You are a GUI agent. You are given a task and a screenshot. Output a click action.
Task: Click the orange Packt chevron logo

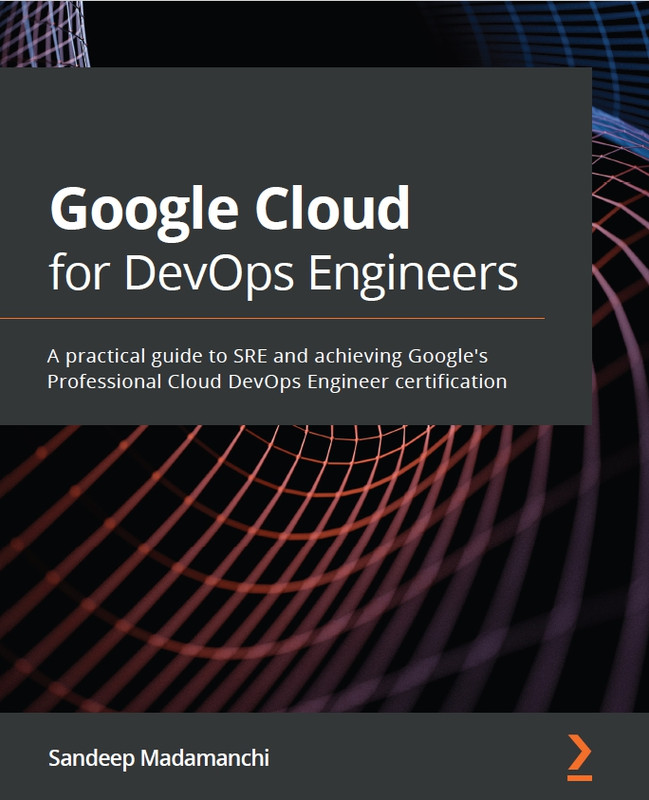pos(579,750)
